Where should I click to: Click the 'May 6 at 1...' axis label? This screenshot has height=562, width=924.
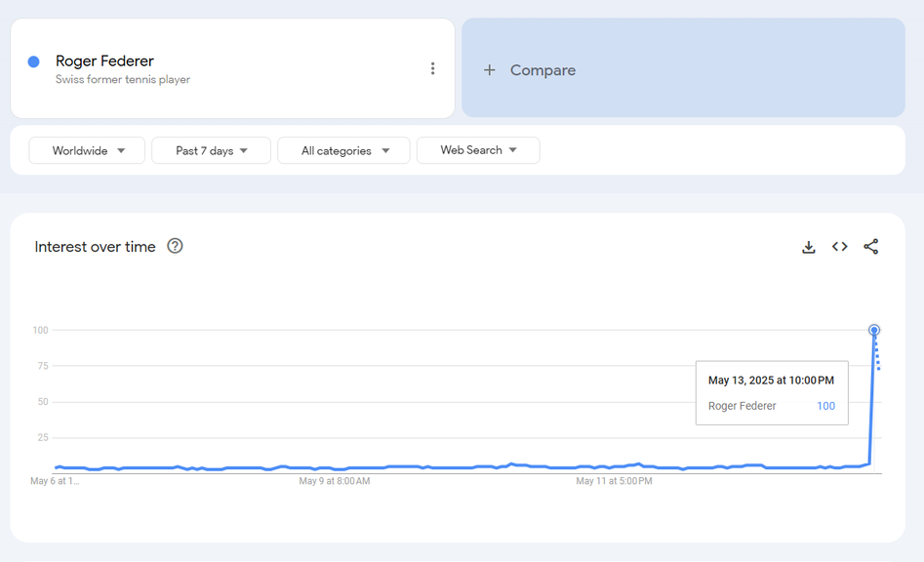[x=55, y=481]
